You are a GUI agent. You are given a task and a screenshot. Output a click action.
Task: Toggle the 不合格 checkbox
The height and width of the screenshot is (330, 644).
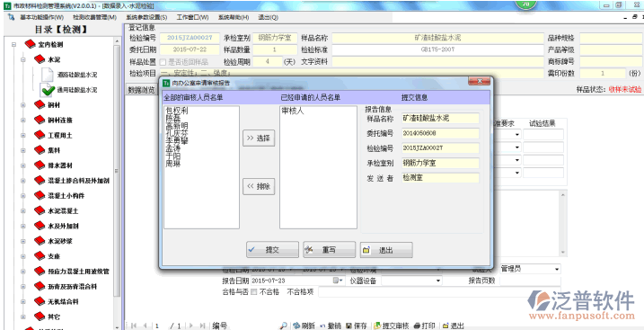(254, 292)
